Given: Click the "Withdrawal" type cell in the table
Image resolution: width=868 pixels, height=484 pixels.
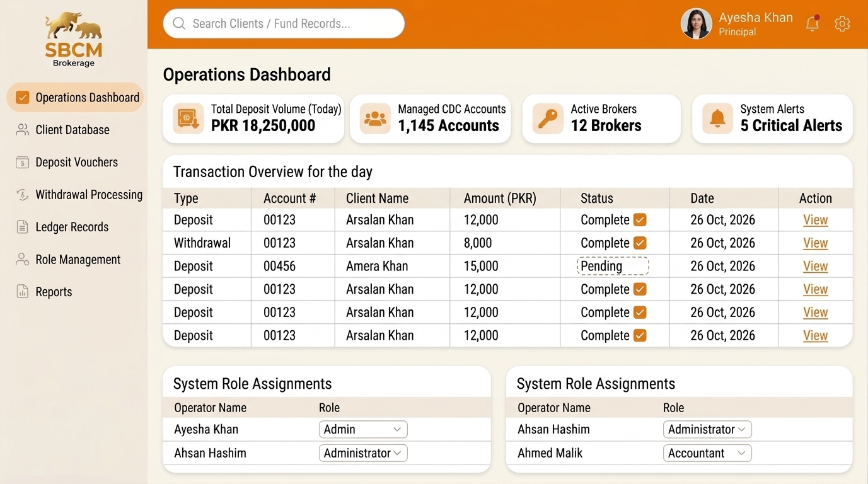Looking at the screenshot, I should coord(202,243).
